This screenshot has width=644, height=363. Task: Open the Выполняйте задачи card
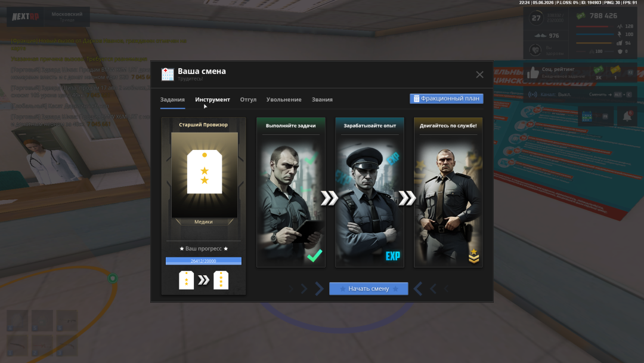coord(291,192)
